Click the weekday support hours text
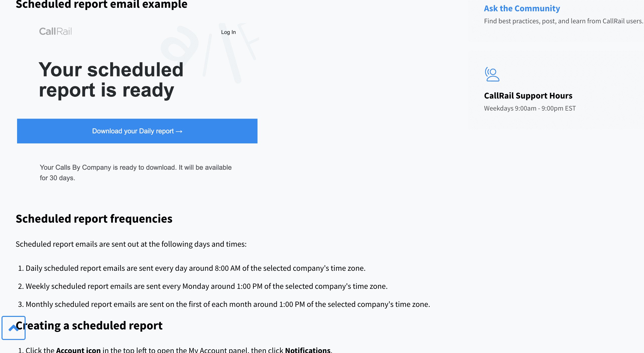 530,108
